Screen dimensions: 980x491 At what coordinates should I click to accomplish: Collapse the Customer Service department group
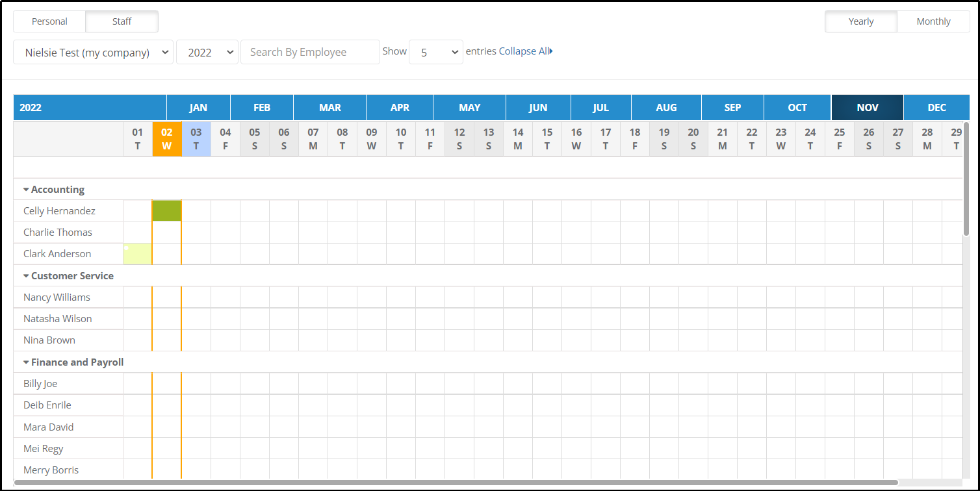pos(68,276)
